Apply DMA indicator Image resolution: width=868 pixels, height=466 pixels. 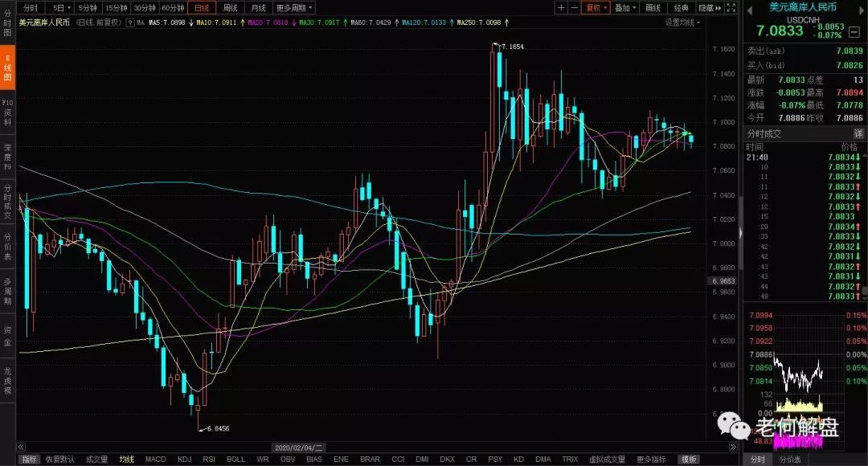click(x=543, y=460)
